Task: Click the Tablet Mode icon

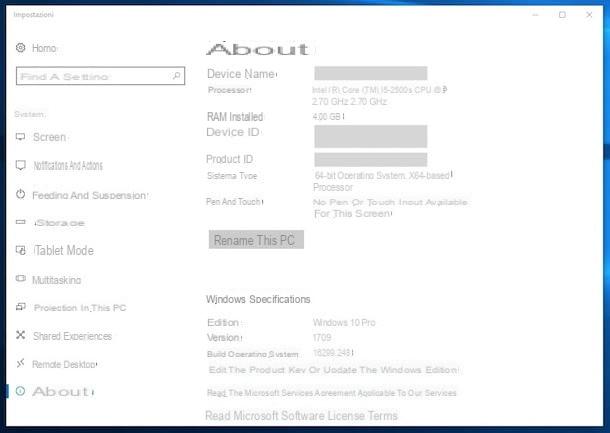Action: coord(21,250)
